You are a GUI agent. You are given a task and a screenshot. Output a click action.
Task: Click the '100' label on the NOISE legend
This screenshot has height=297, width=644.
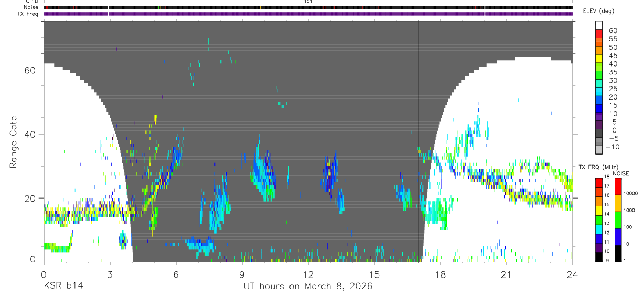(627, 227)
